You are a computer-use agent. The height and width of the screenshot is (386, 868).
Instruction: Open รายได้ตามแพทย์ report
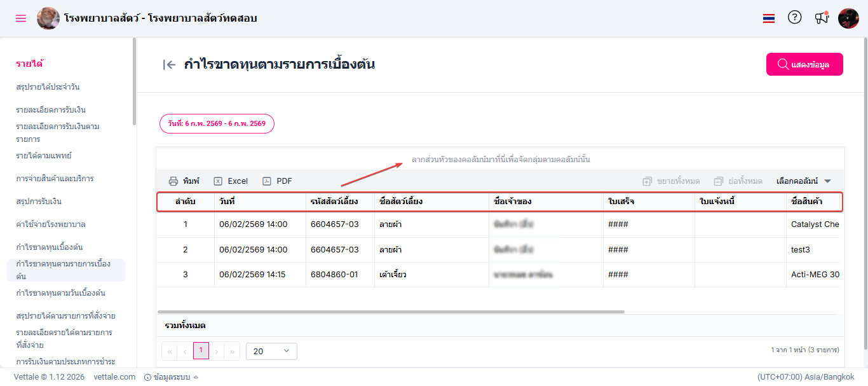click(x=44, y=156)
